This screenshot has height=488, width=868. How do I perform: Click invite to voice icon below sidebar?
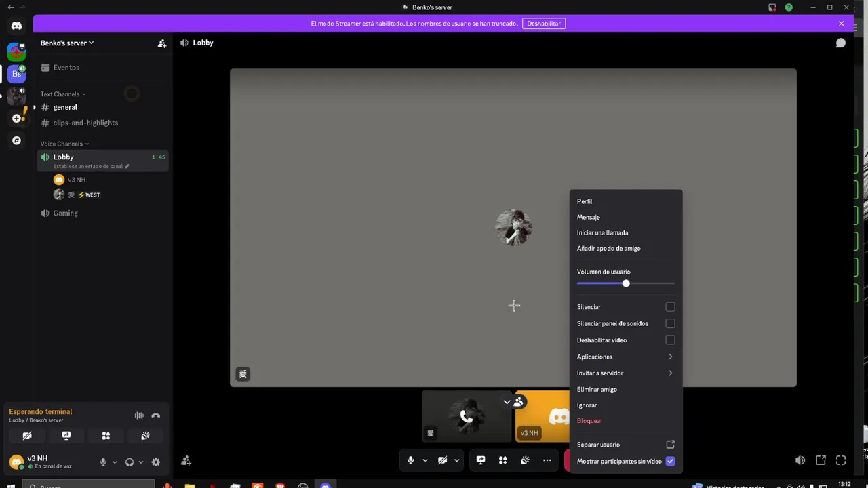186,461
